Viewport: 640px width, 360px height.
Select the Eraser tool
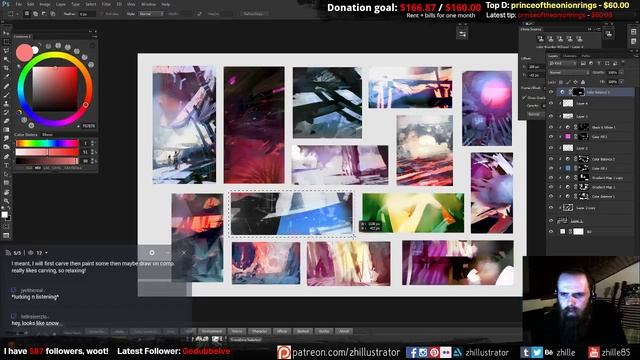[x=6, y=121]
